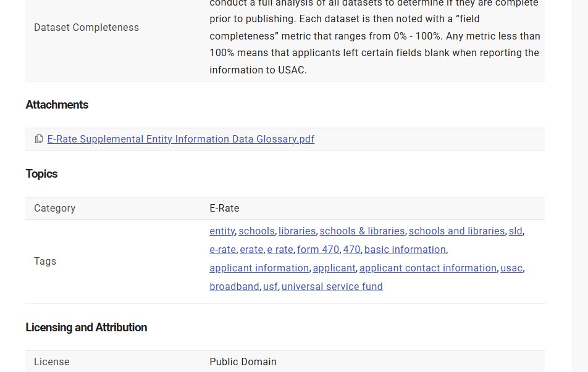Click the 'libraries' tag link

pyautogui.click(x=297, y=231)
